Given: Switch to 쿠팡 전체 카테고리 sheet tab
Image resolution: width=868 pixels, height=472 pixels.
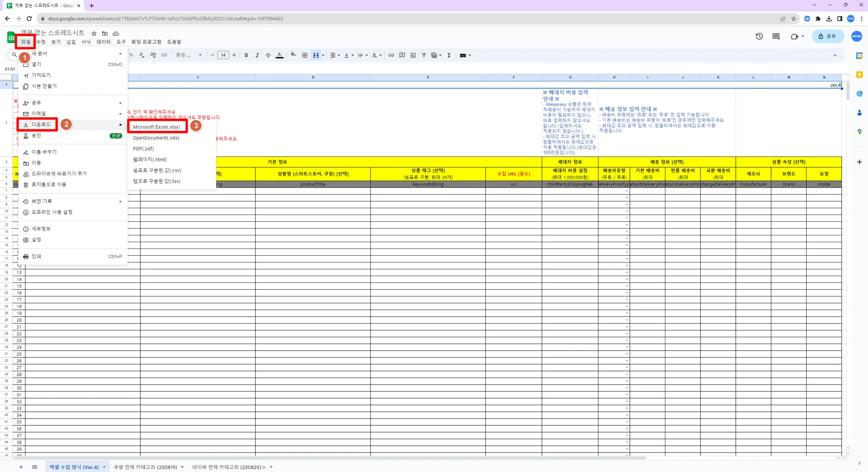Looking at the screenshot, I should click(145, 467).
